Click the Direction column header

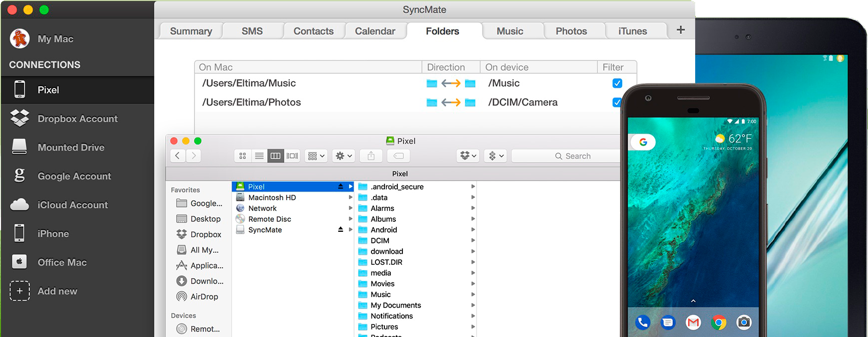tap(451, 67)
